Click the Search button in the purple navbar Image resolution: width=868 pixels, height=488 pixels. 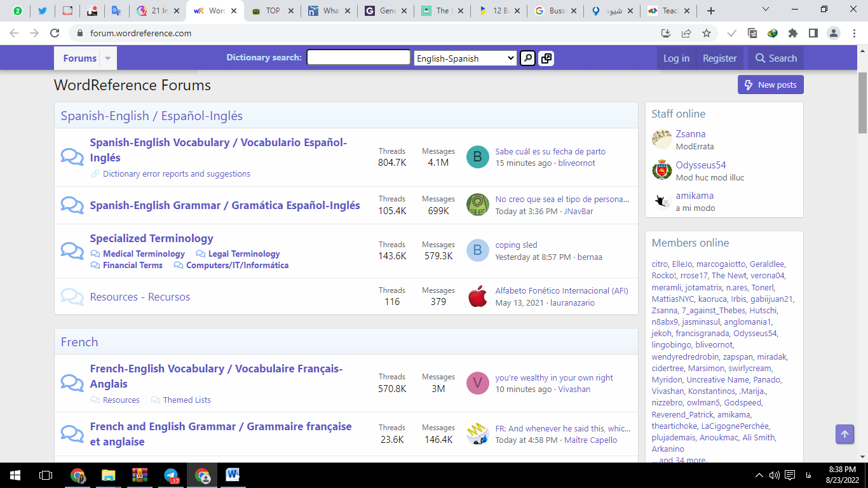(x=776, y=58)
